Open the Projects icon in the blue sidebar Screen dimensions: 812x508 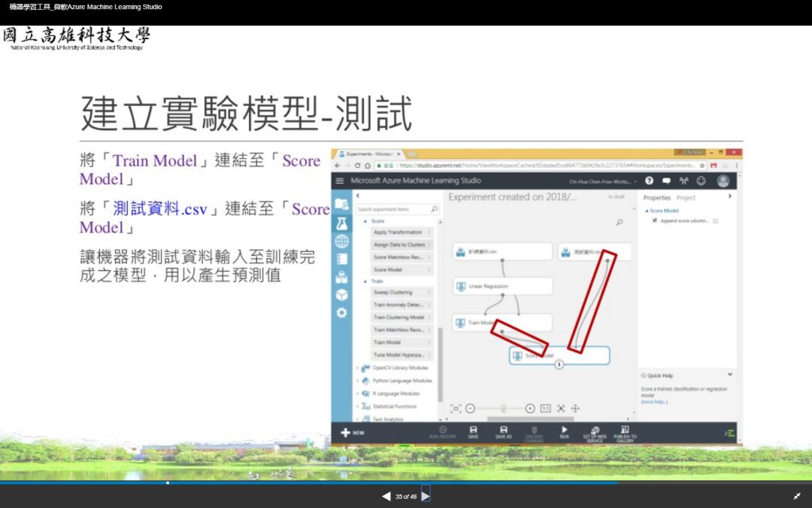point(341,204)
